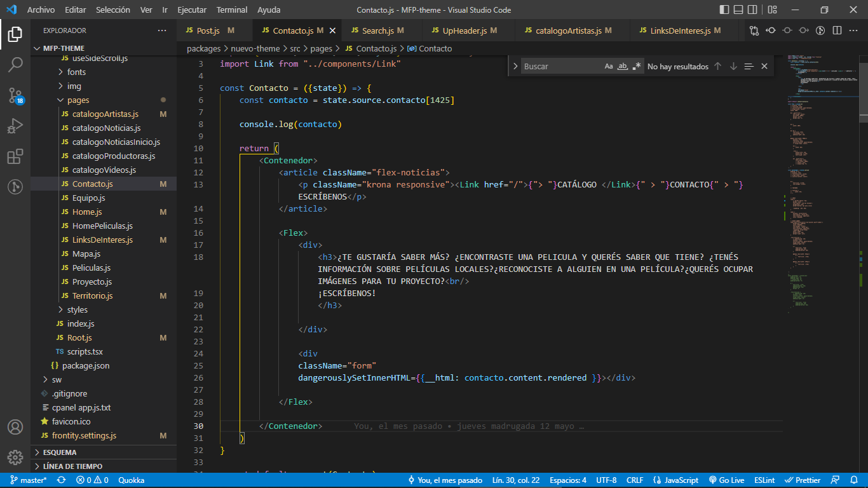Screen dimensions: 868x488
Task: Open the Search view in activity bar
Action: (15, 64)
